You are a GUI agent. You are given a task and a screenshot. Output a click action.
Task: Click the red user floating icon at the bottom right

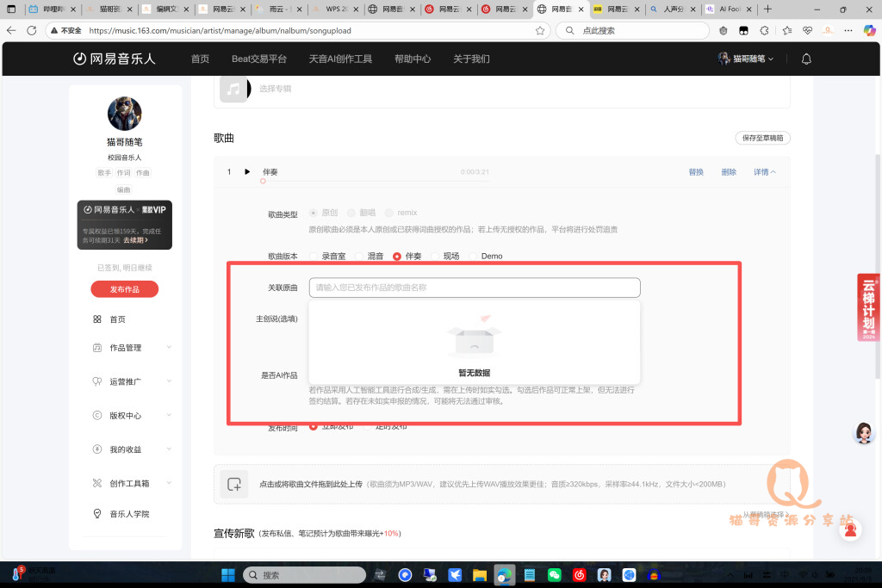(x=850, y=529)
